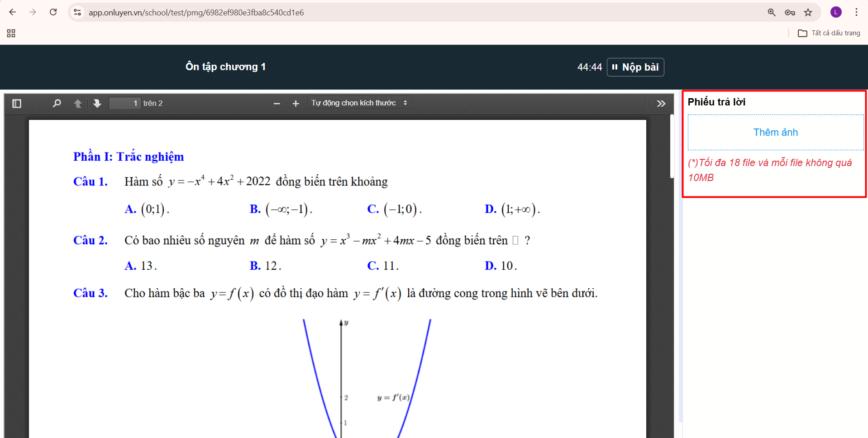Reload the browser page
The height and width of the screenshot is (438, 868).
click(x=53, y=12)
